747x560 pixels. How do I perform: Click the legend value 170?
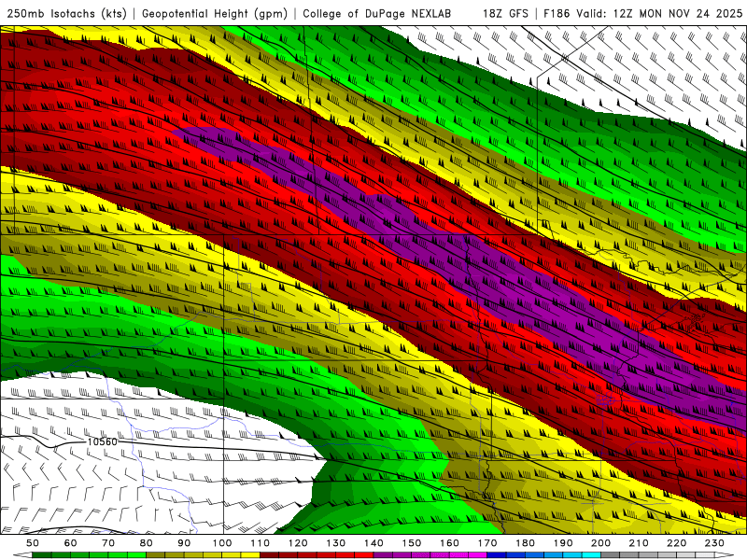click(x=487, y=543)
